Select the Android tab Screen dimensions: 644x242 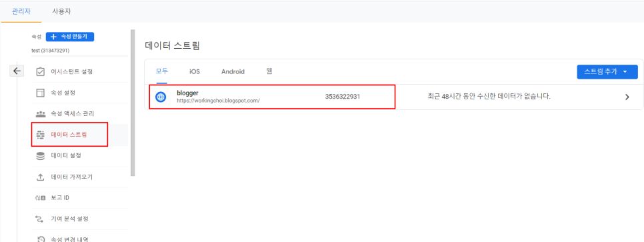coord(233,71)
